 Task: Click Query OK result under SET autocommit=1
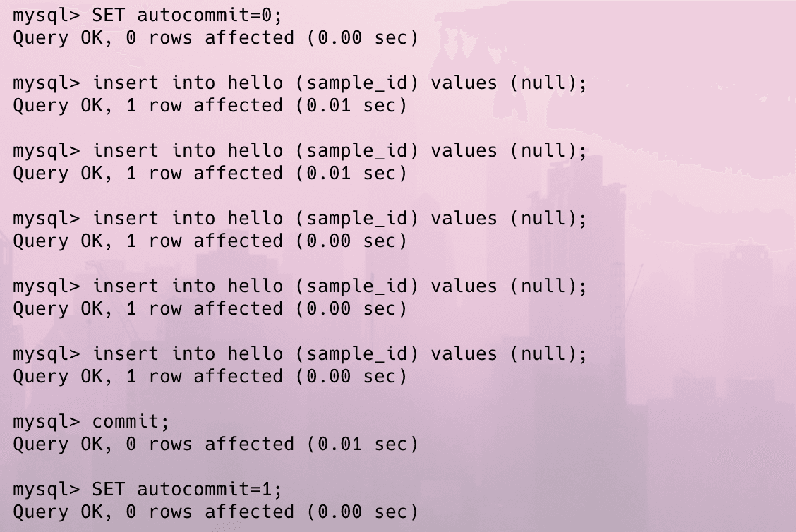pos(215,512)
